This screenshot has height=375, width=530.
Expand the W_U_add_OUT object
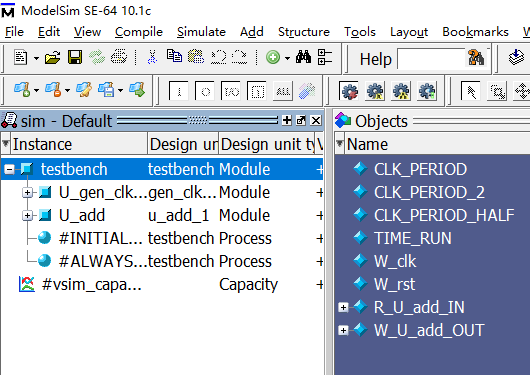pyautogui.click(x=343, y=330)
